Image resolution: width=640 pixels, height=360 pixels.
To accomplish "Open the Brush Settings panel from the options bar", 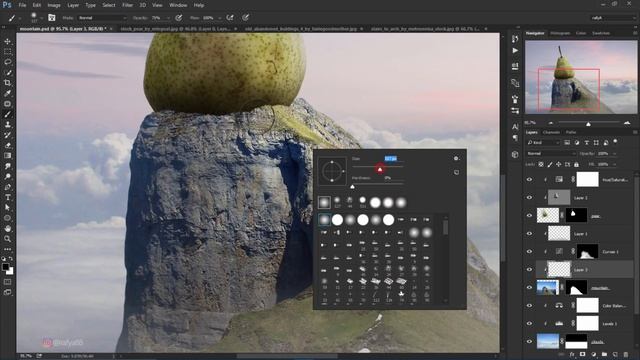I will point(52,18).
